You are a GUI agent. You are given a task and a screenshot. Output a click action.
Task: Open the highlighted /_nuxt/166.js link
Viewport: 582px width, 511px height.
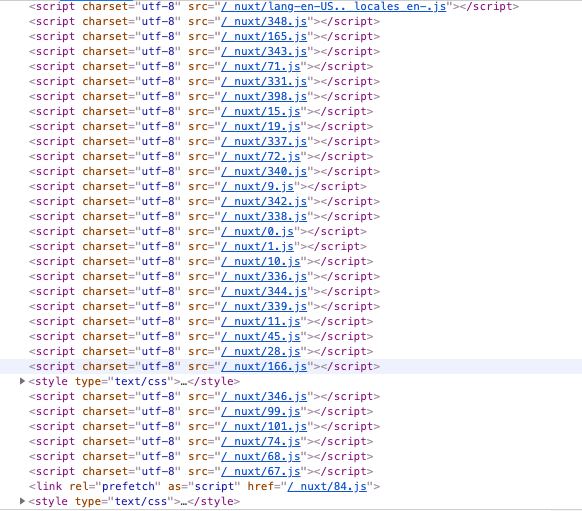click(264, 366)
